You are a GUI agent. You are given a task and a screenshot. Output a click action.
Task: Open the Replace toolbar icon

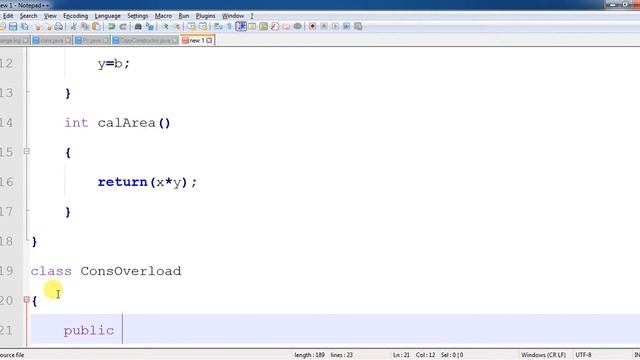(x=150, y=27)
